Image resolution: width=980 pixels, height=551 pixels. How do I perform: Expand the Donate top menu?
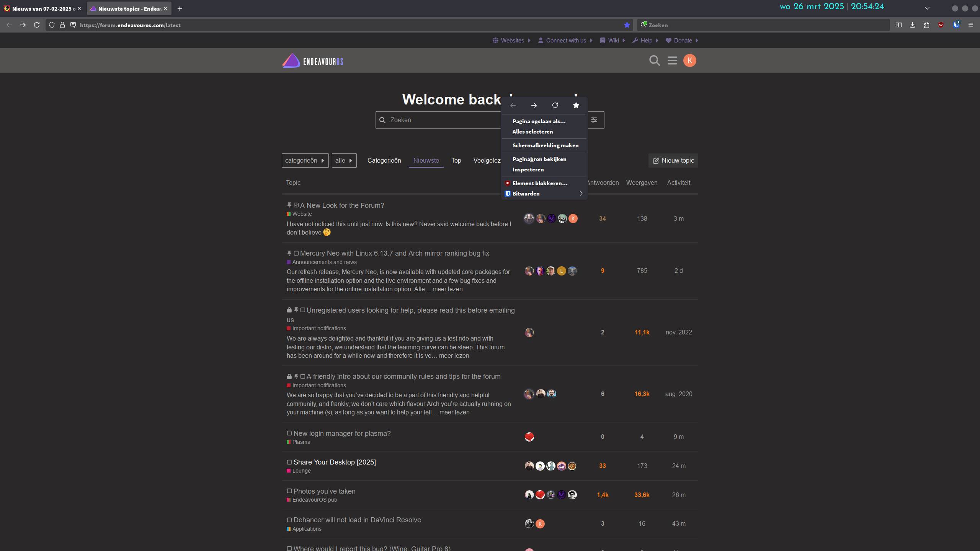point(682,41)
